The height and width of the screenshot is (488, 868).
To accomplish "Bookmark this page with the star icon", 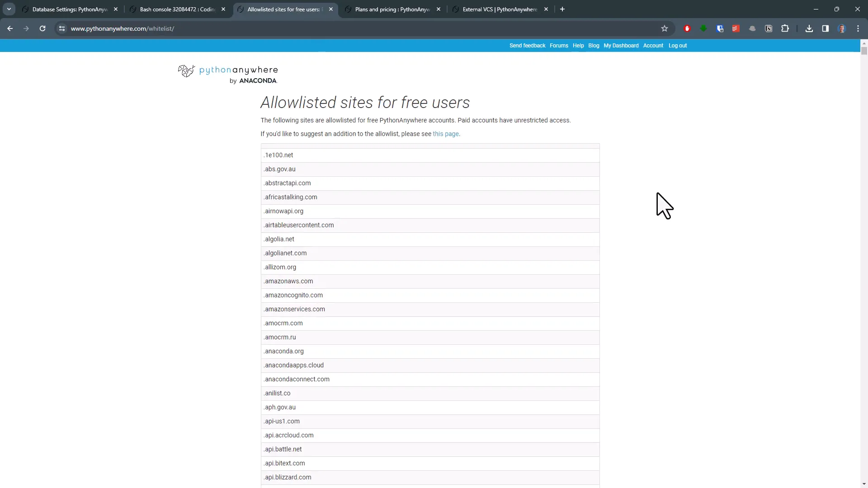I will tap(665, 28).
